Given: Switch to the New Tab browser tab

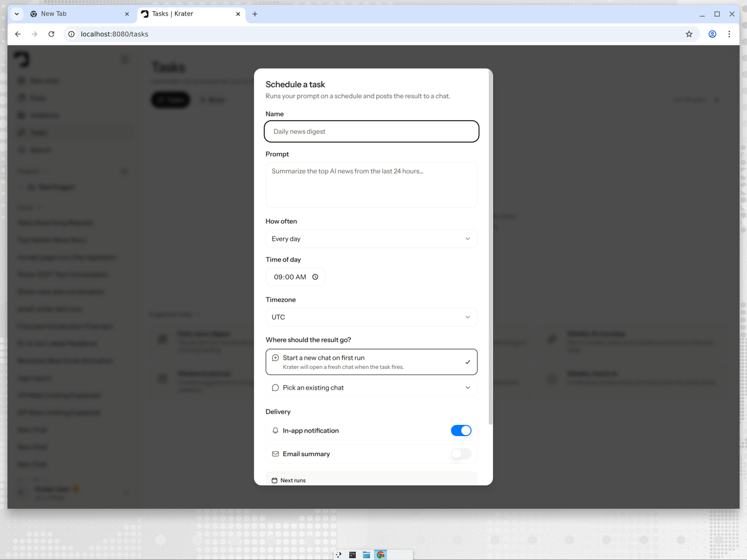Looking at the screenshot, I should (80, 14).
